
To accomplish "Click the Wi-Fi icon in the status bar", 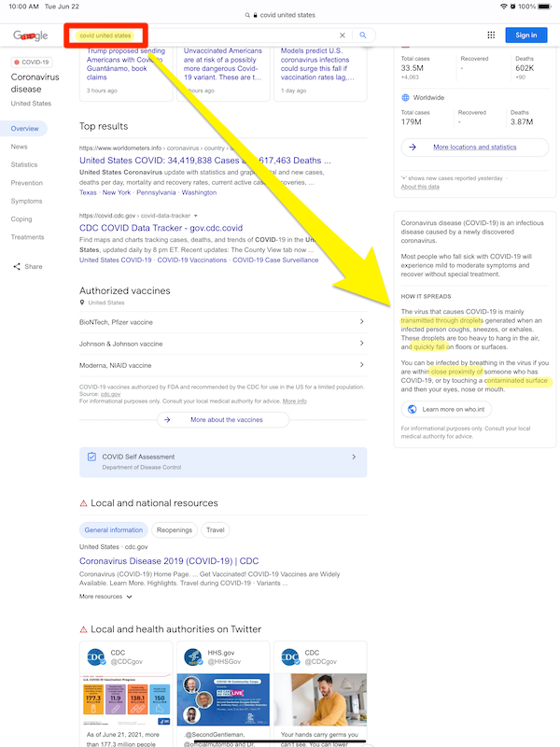I will pyautogui.click(x=504, y=7).
